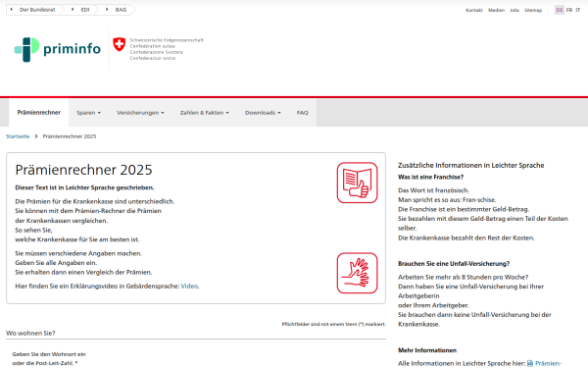Expand the Sparen dropdown menu
588x368 pixels.
(88, 113)
